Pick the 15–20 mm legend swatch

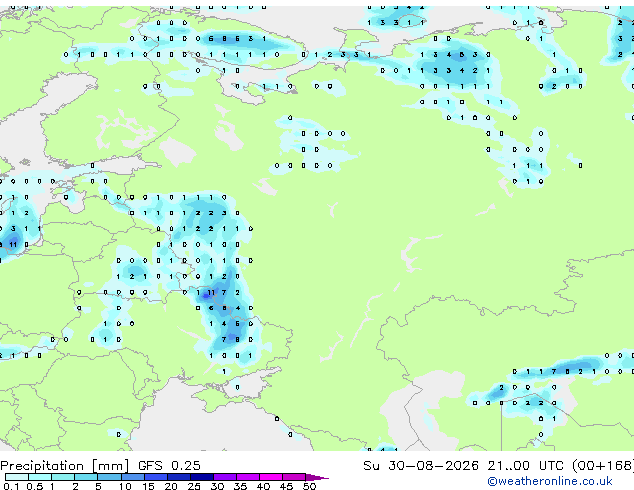click(155, 477)
